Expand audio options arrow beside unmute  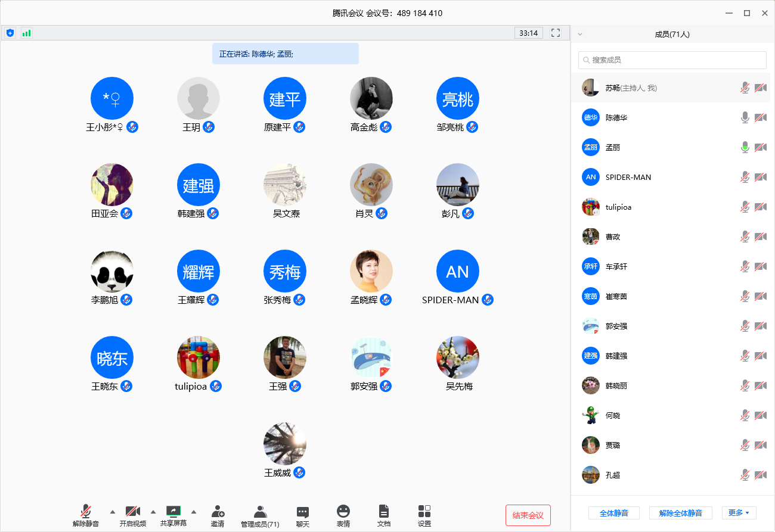pyautogui.click(x=113, y=512)
